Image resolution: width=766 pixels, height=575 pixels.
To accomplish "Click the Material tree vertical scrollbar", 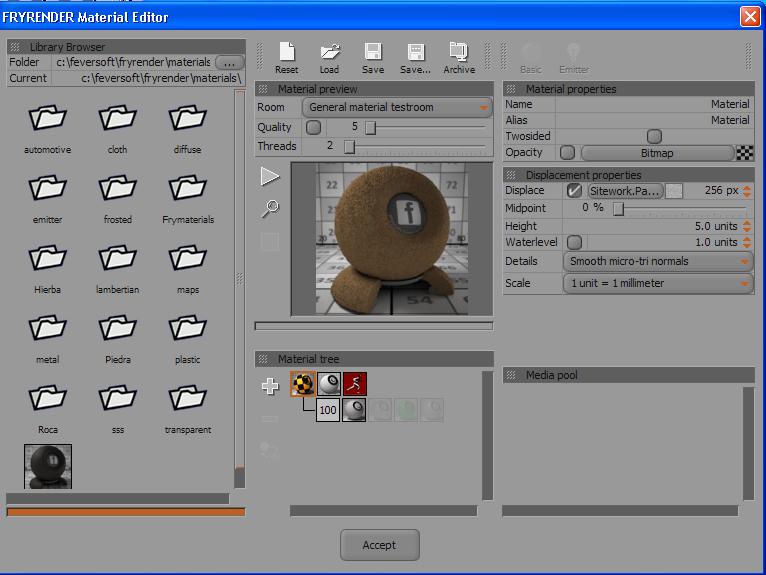I will [x=487, y=435].
